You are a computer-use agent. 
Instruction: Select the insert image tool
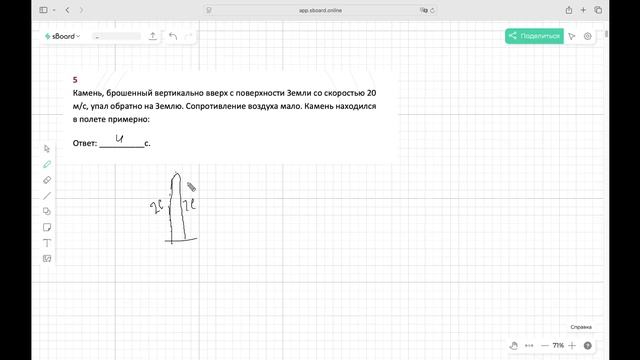tap(47, 259)
